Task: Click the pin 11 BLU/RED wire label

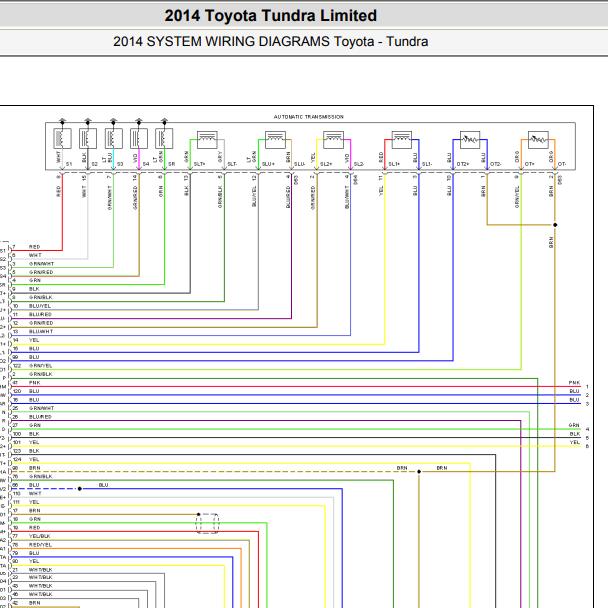Action: pyautogui.click(x=40, y=314)
